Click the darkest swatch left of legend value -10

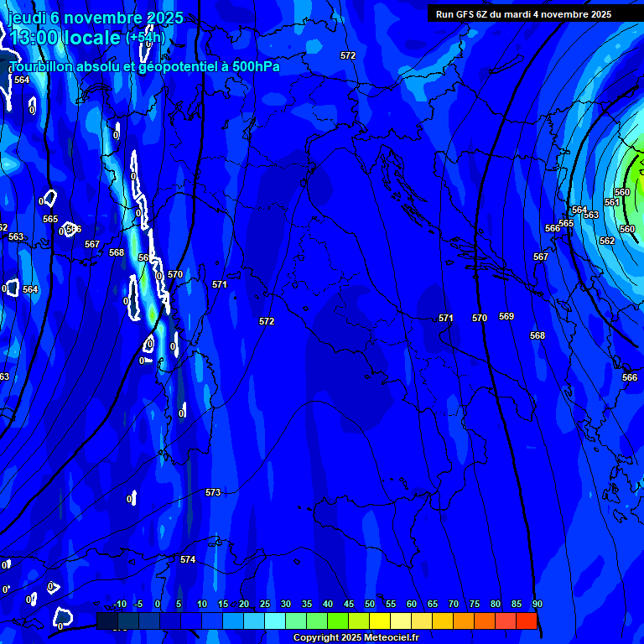tap(106, 621)
